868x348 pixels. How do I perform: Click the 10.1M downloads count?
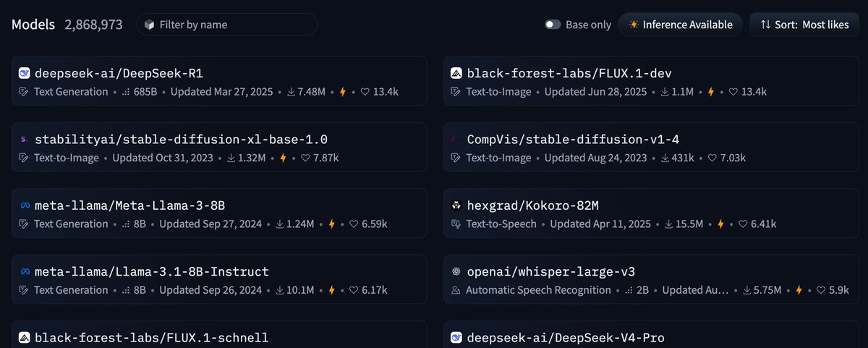tap(299, 291)
